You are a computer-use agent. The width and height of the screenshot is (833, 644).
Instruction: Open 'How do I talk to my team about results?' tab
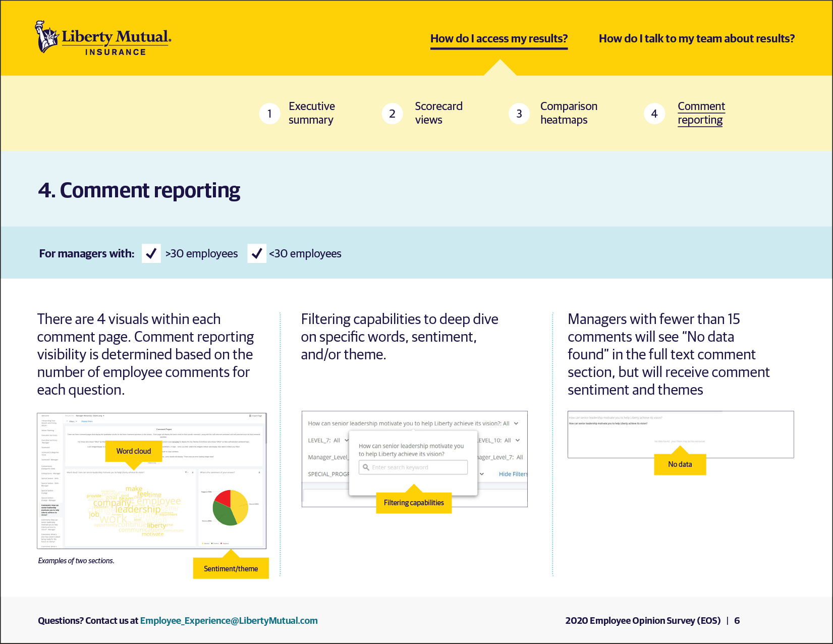(x=697, y=39)
